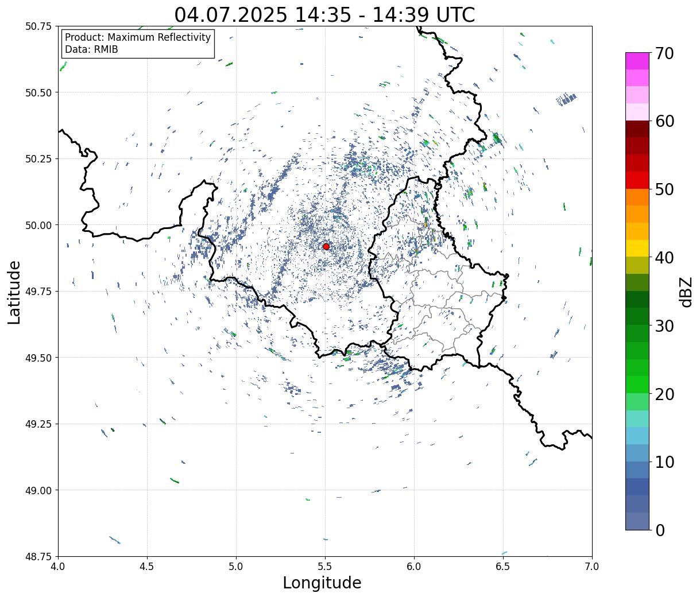
Task: Click the longitude tick label 4.5
Action: [147, 567]
